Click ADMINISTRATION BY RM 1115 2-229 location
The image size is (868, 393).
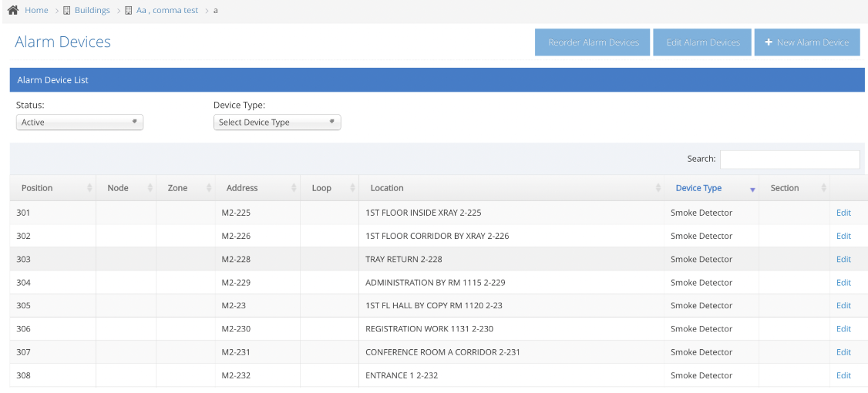pos(435,282)
